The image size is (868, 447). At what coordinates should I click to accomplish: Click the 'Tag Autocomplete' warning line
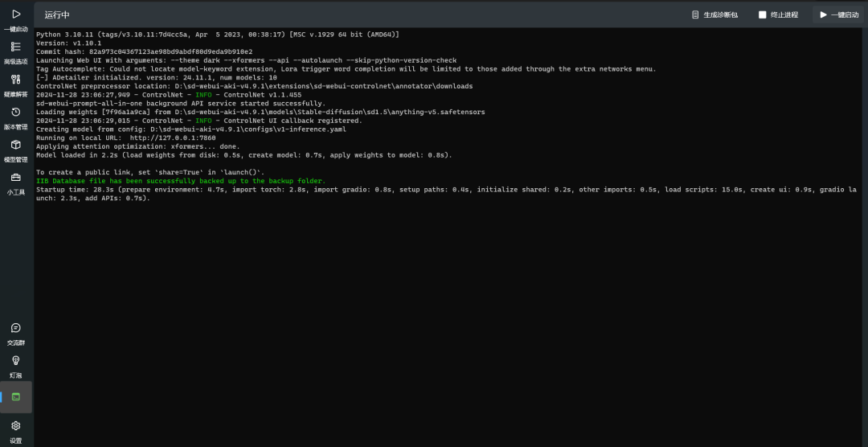[x=346, y=68]
